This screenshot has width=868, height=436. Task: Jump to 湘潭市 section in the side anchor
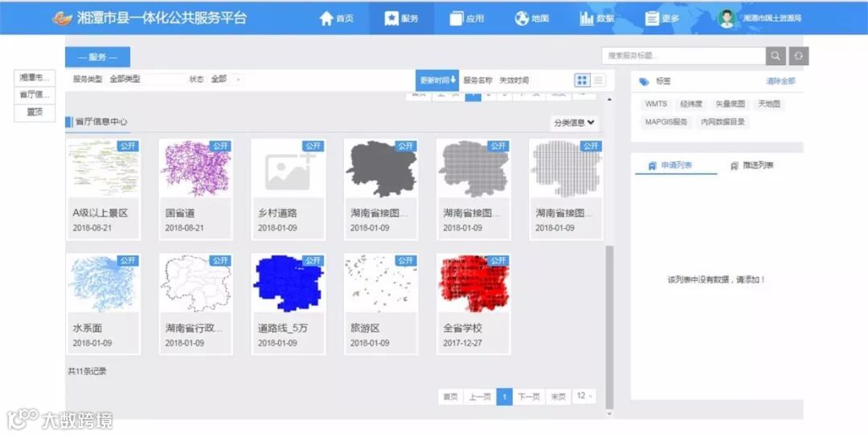coord(35,77)
